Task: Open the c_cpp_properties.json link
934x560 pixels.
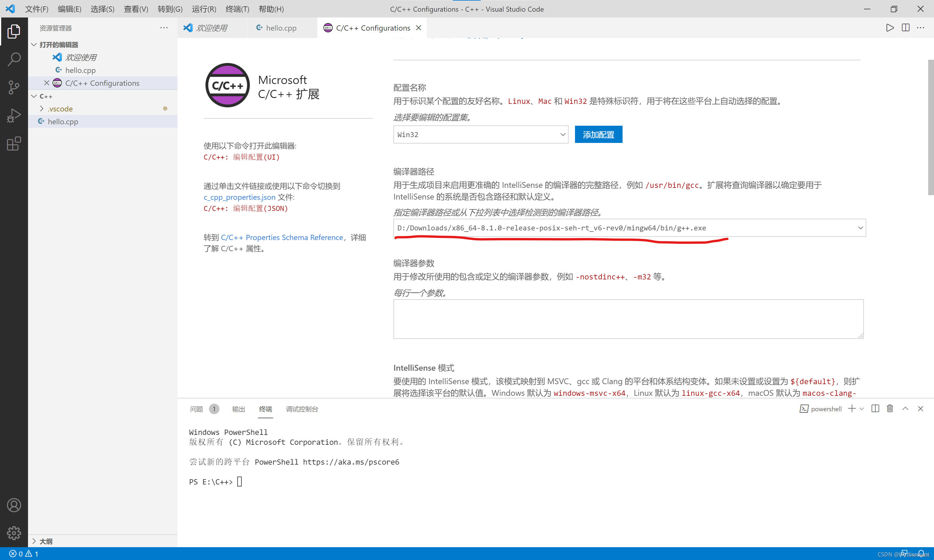Action: pyautogui.click(x=239, y=197)
